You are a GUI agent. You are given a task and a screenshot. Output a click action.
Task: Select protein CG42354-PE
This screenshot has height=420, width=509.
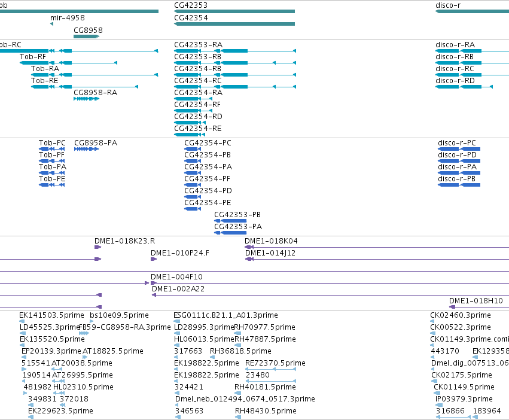coord(193,209)
